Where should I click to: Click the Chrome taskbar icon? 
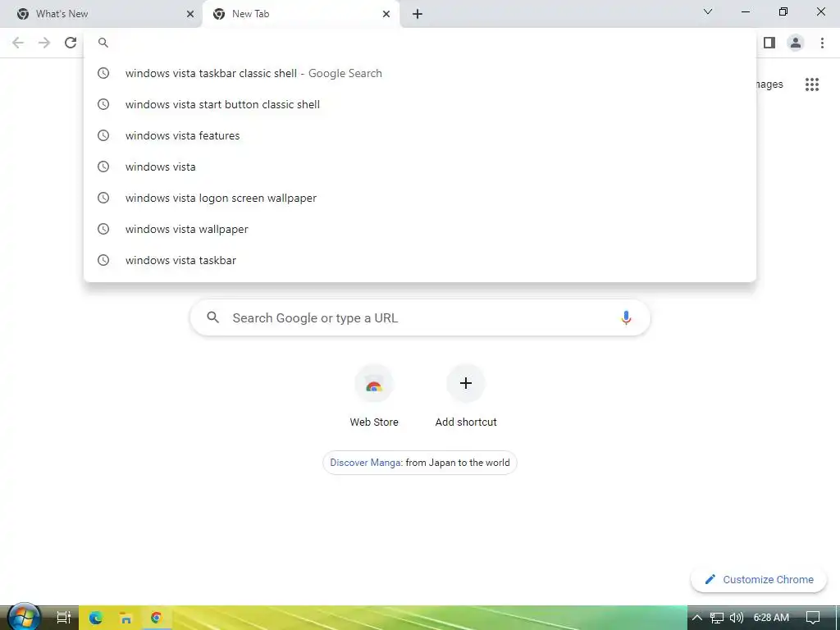tap(156, 618)
